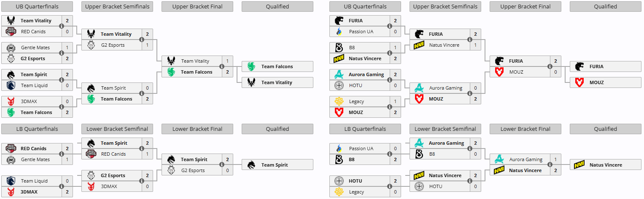Click Natus Vincere logo in Qualified column

coord(579,165)
